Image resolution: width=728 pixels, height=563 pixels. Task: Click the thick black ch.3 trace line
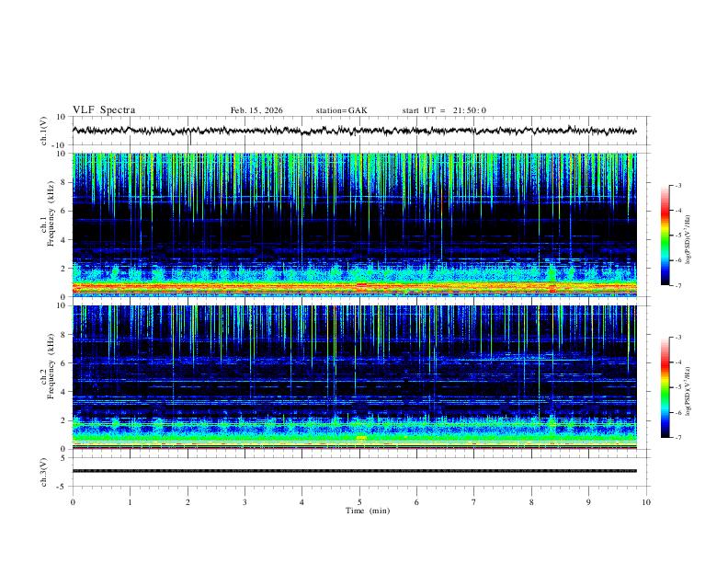pyautogui.click(x=354, y=471)
